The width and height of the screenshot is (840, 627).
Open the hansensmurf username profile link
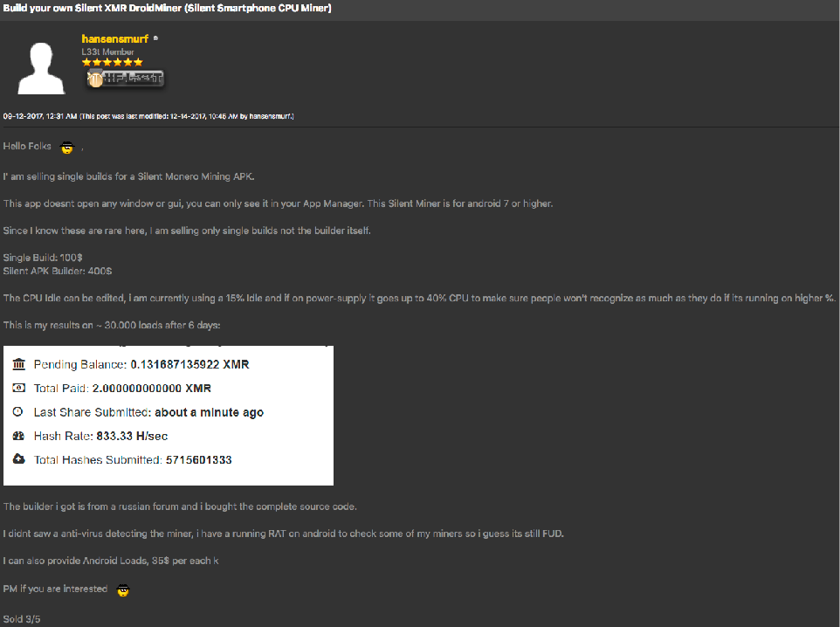click(x=114, y=39)
